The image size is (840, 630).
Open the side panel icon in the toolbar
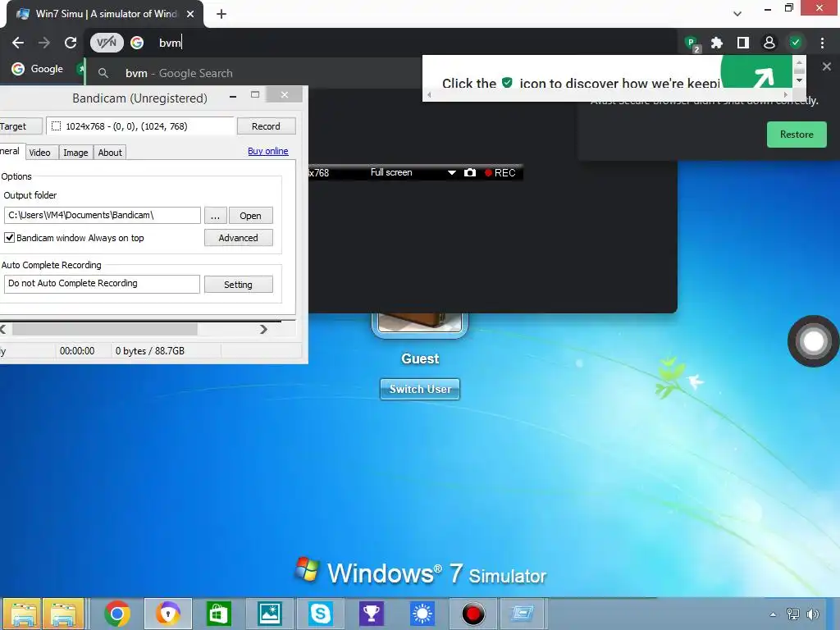point(743,43)
